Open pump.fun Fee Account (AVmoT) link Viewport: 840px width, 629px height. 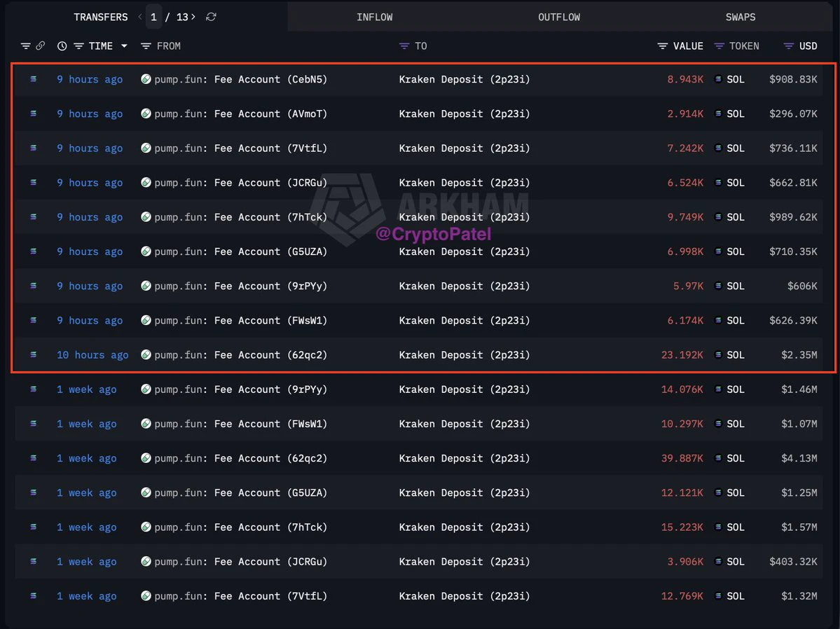click(240, 113)
